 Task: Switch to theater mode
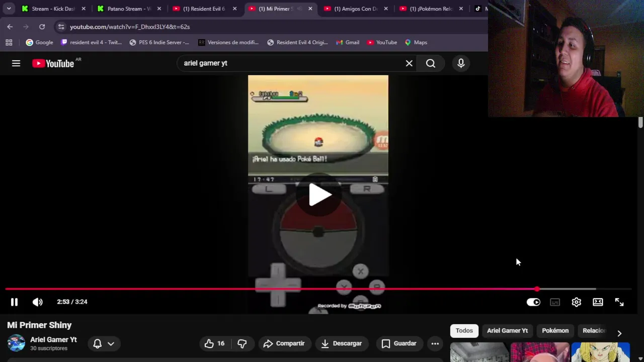tap(598, 302)
